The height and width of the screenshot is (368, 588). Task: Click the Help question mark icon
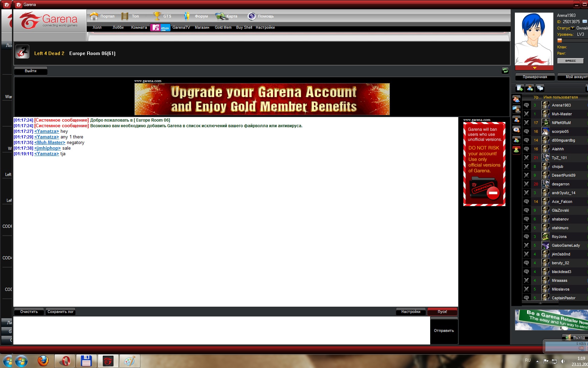(x=252, y=16)
